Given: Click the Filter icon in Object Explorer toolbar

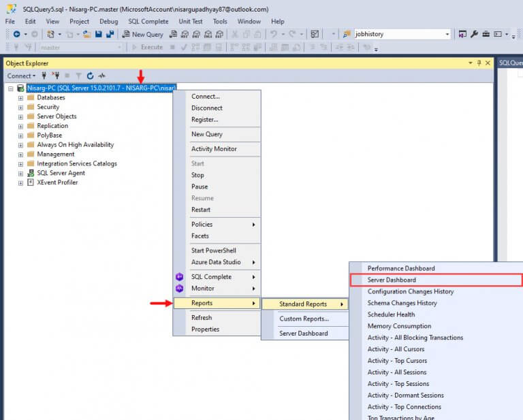Looking at the screenshot, I should pos(78,76).
